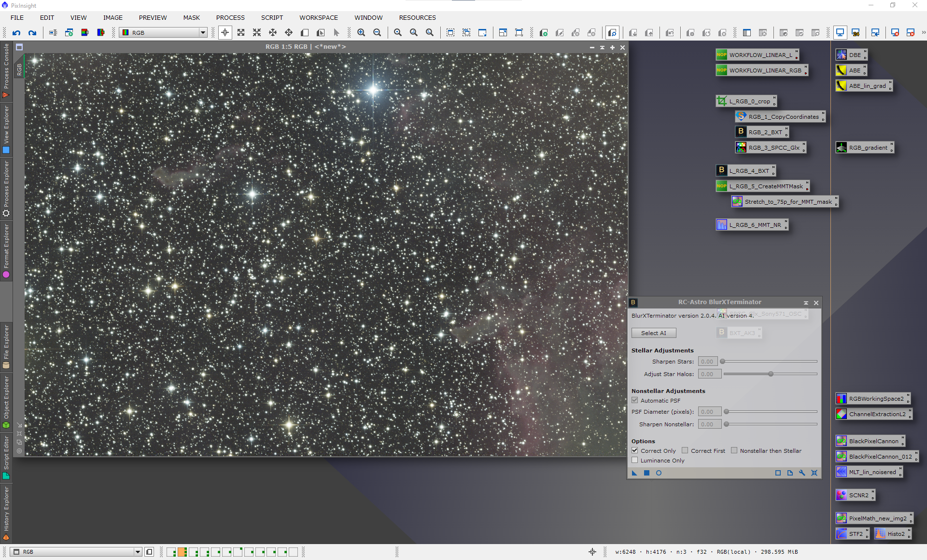Click BlurXTerminator real-time preview circle icon
This screenshot has width=927, height=560.
[x=659, y=473]
